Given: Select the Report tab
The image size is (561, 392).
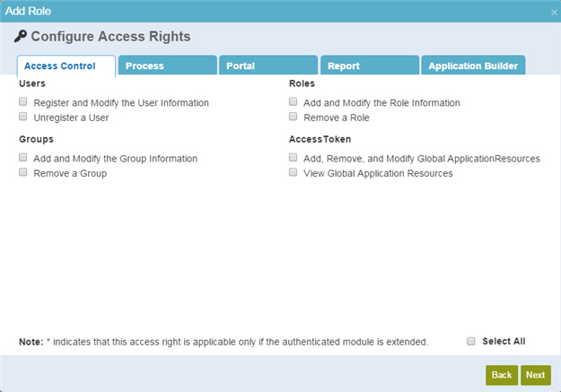Looking at the screenshot, I should tap(370, 65).
